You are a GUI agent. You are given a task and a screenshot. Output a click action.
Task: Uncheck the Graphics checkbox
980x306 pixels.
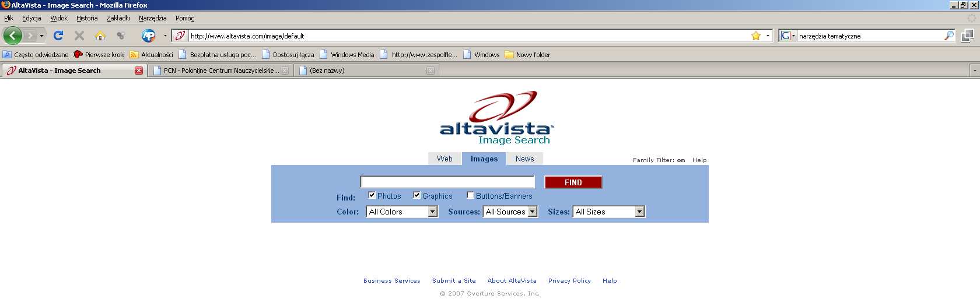(x=416, y=195)
